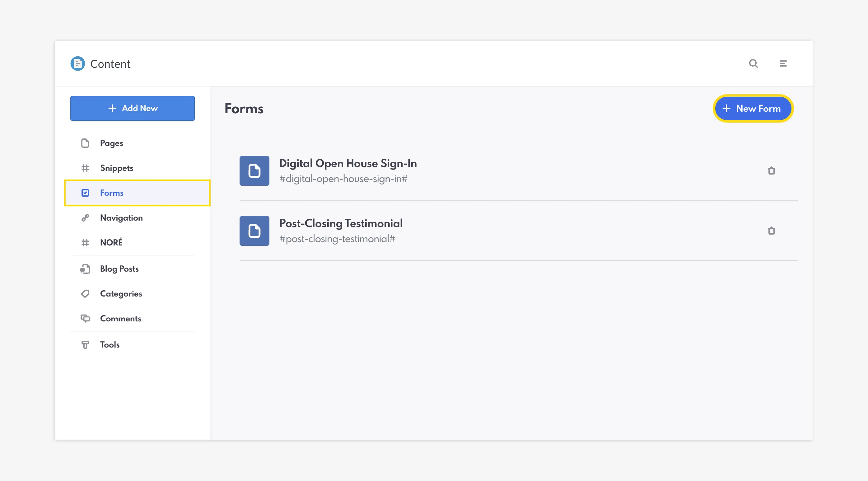Open search with the magnifier icon
The width and height of the screenshot is (868, 481).
click(x=754, y=63)
